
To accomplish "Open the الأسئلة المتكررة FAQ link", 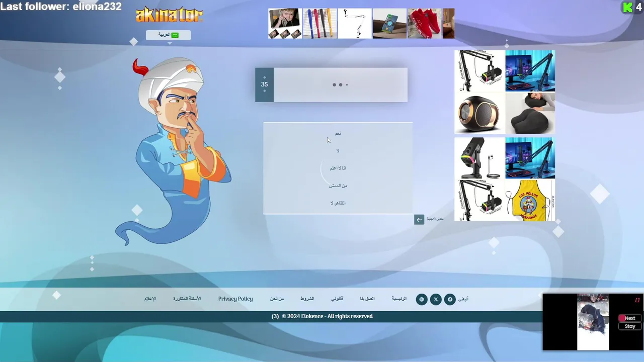I will pyautogui.click(x=187, y=299).
